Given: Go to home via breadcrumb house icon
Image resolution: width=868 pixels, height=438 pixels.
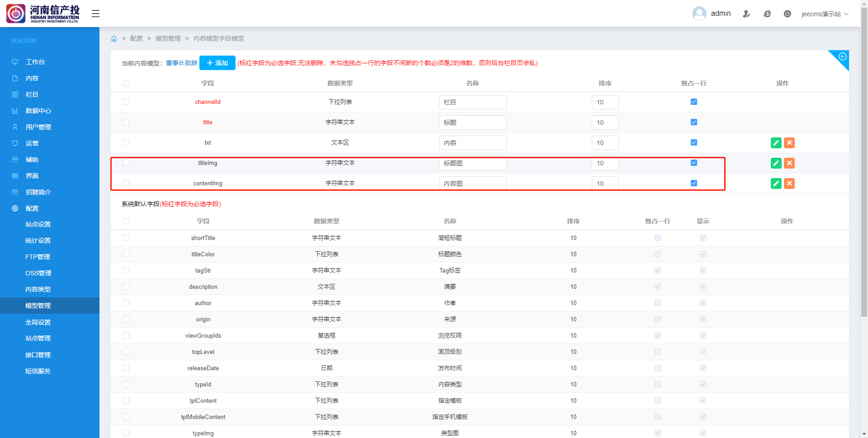Looking at the screenshot, I should tap(114, 38).
